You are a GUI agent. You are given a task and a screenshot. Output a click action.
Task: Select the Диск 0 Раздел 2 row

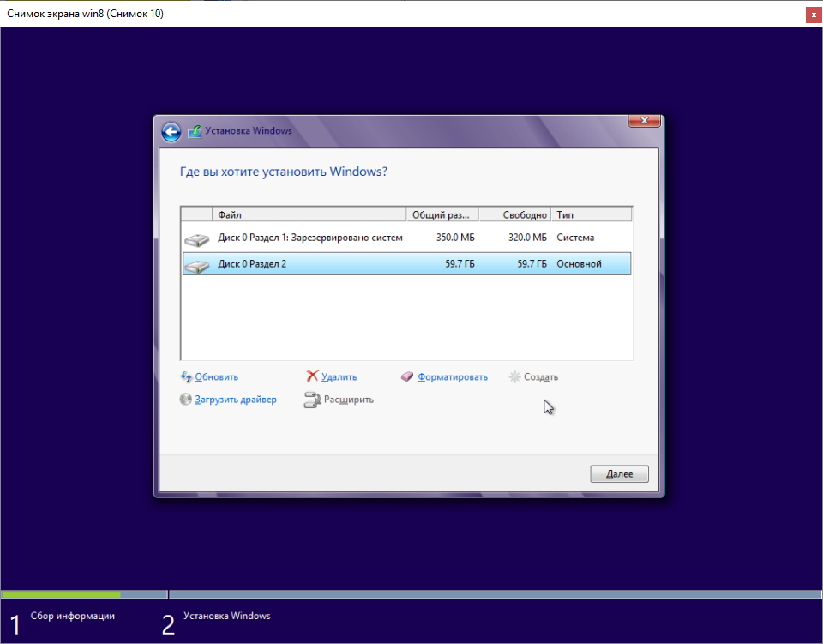pos(406,263)
